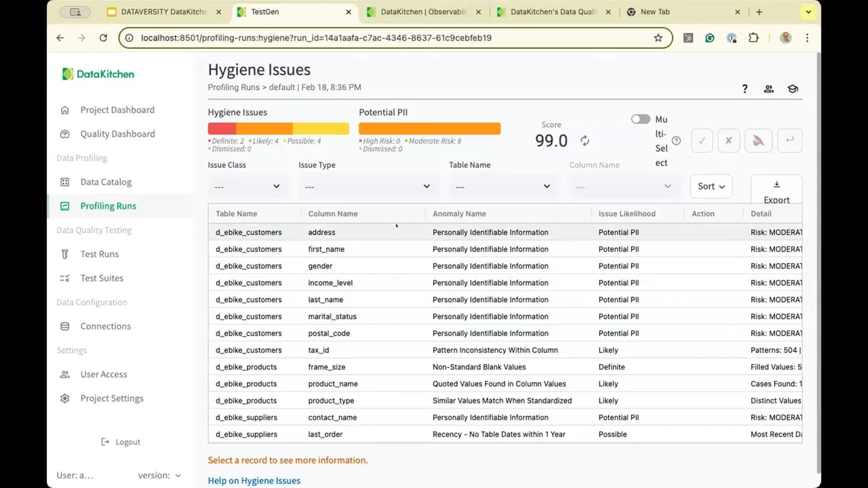Screen dimensions: 868x488
Task: Expand the version dropdown in sidebar
Action: pyautogui.click(x=160, y=475)
